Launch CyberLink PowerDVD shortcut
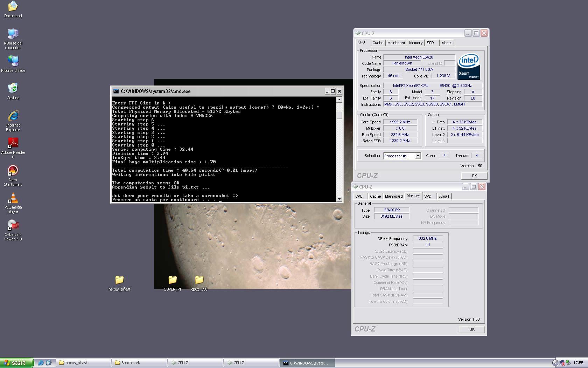 pyautogui.click(x=13, y=230)
